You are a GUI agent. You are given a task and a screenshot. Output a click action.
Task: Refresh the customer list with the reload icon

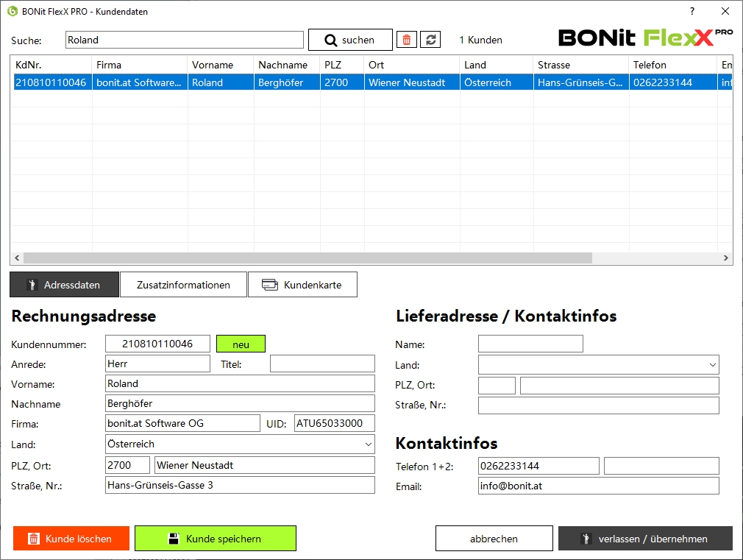click(430, 40)
